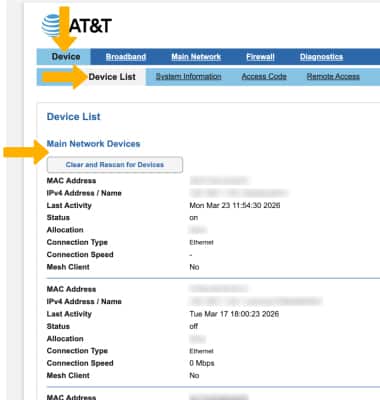
Task: Click Clear and Rescan for Devices
Action: click(x=115, y=165)
